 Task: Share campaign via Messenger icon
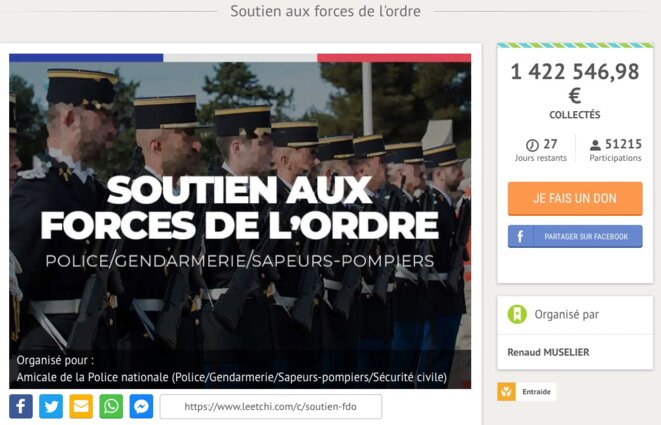141,406
